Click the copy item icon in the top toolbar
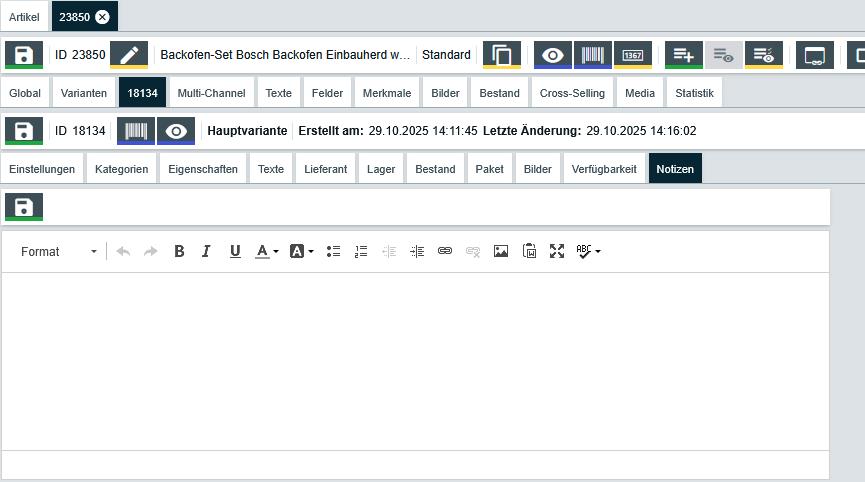 coord(502,55)
